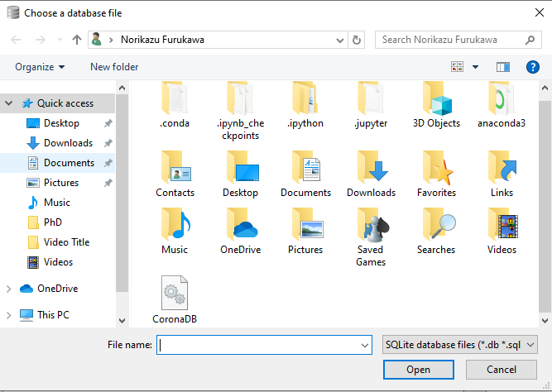Refresh the current folder view
Screen dimensions: 552x392
click(x=357, y=41)
